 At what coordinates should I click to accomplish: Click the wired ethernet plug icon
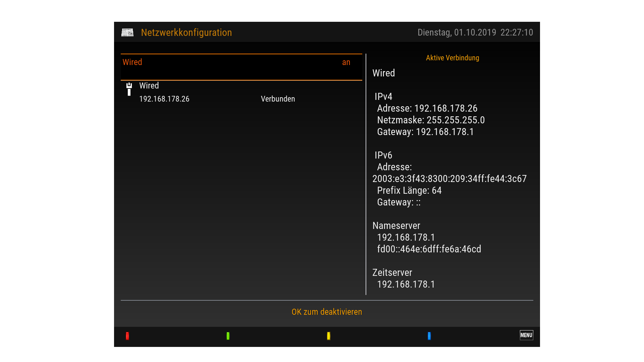click(x=129, y=89)
